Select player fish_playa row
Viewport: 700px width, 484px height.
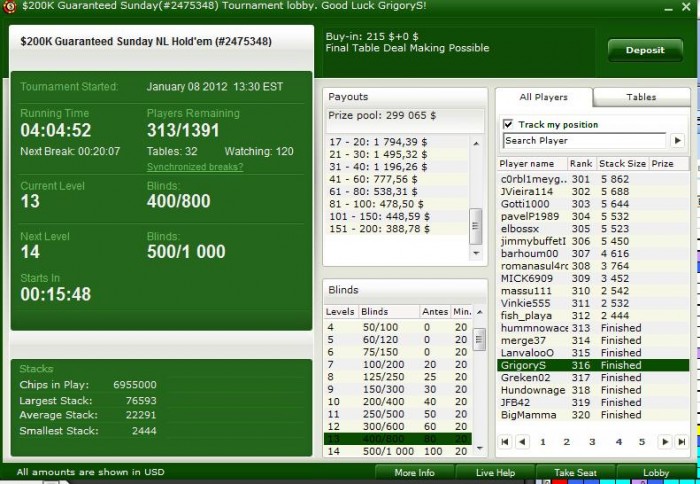point(593,316)
